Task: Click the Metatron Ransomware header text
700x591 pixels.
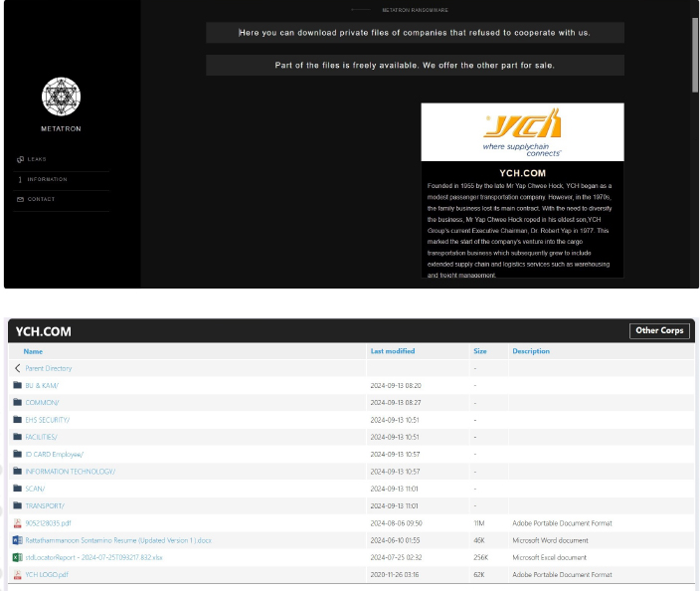Action: pyautogui.click(x=416, y=10)
